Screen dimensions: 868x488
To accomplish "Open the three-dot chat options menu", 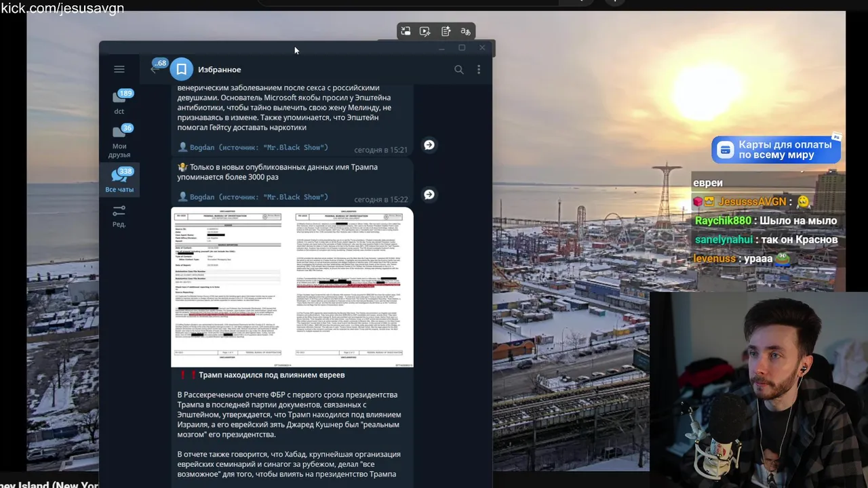I will [x=479, y=69].
